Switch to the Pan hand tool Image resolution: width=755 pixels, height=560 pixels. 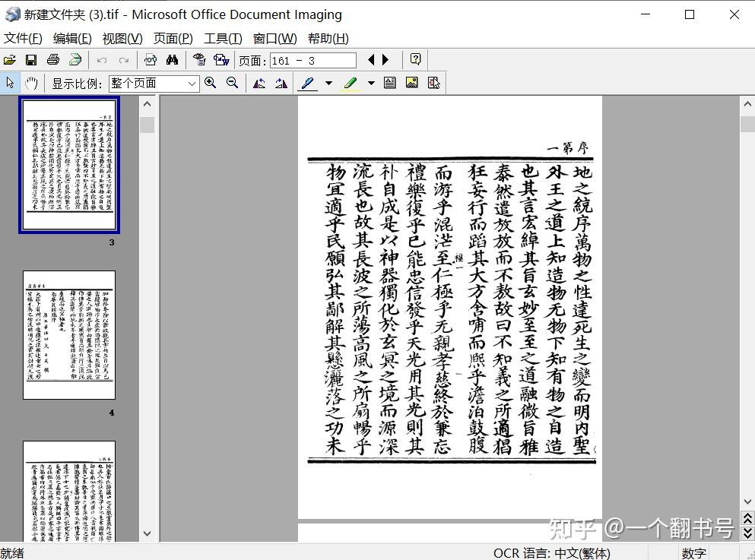tap(31, 82)
